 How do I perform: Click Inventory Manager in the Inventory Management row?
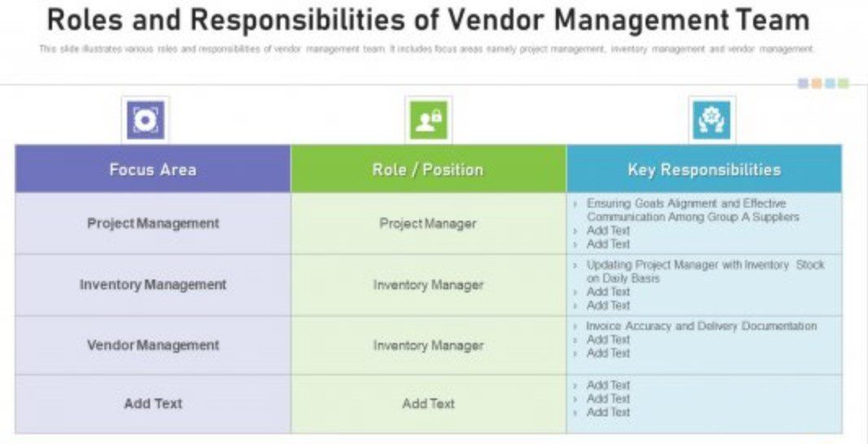click(x=428, y=285)
